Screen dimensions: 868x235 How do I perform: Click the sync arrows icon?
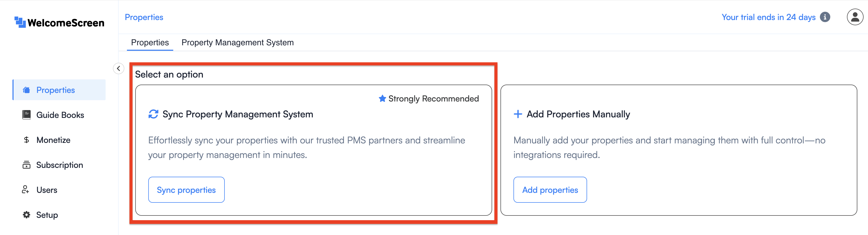pyautogui.click(x=153, y=114)
